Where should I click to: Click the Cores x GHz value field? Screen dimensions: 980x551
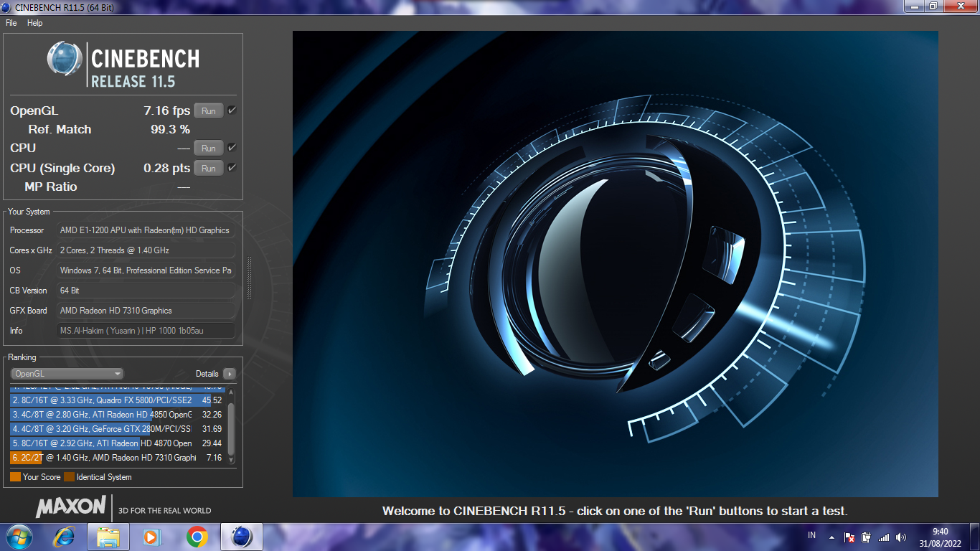point(146,250)
